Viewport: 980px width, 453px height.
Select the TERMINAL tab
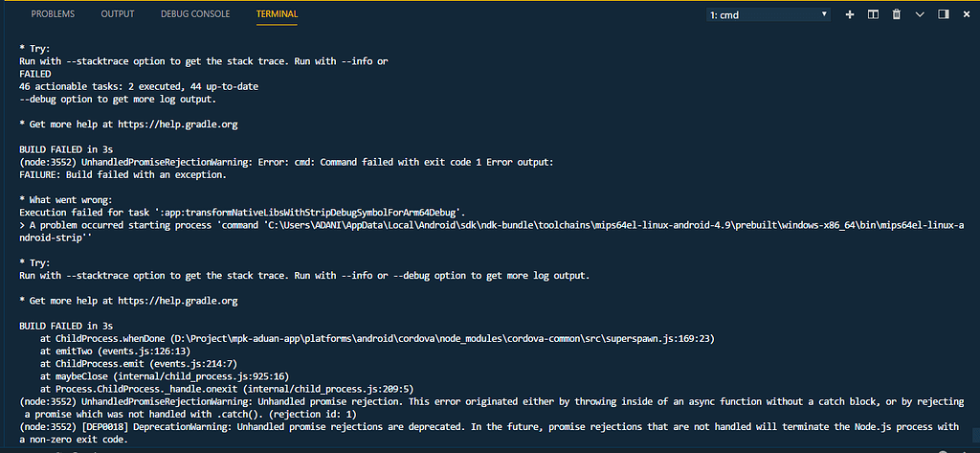[x=277, y=13]
